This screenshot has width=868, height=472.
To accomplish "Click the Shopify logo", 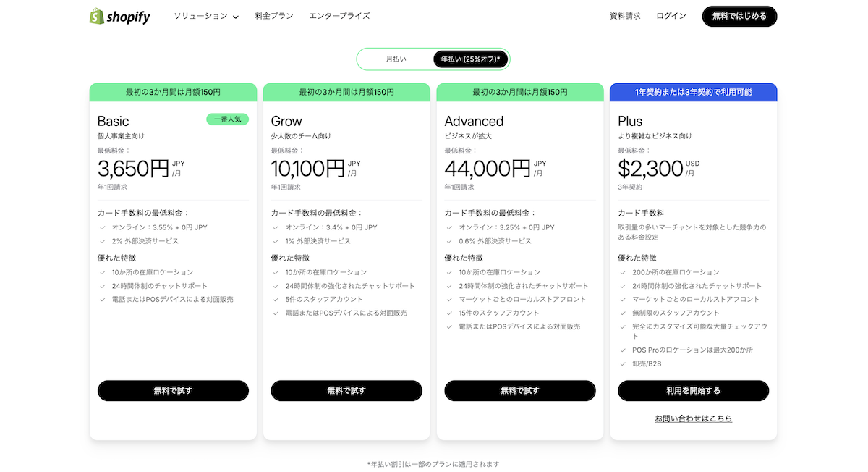I will pos(120,16).
